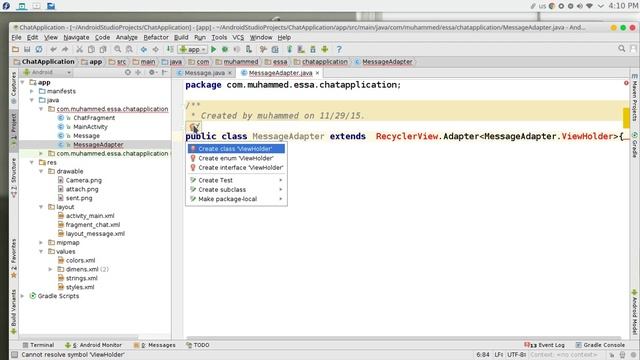Collapse the app module tree node
This screenshot has width=640, height=360.
(x=22, y=82)
